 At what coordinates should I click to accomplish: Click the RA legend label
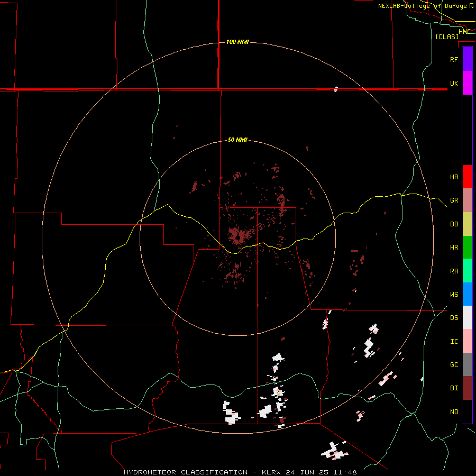click(x=454, y=271)
